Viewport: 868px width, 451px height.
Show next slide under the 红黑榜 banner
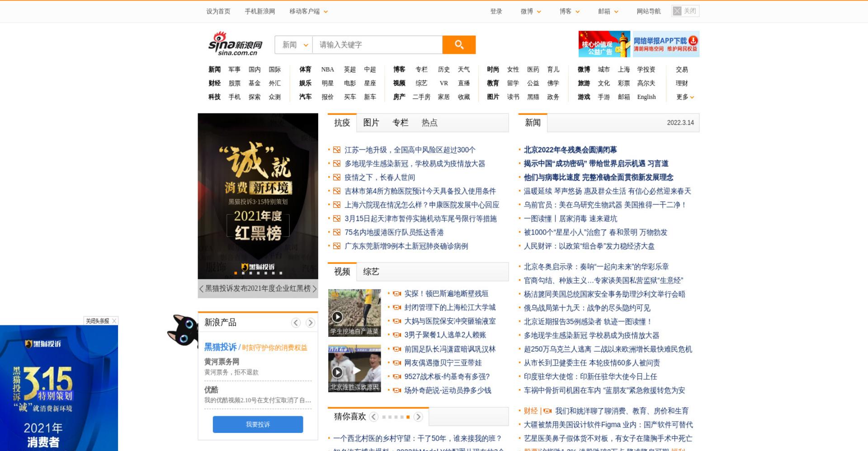pyautogui.click(x=315, y=289)
